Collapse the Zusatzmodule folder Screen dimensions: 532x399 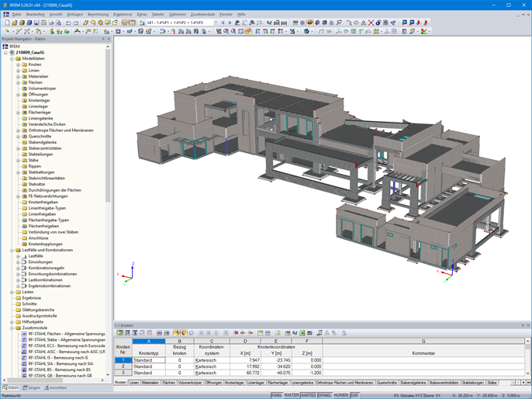coord(12,328)
